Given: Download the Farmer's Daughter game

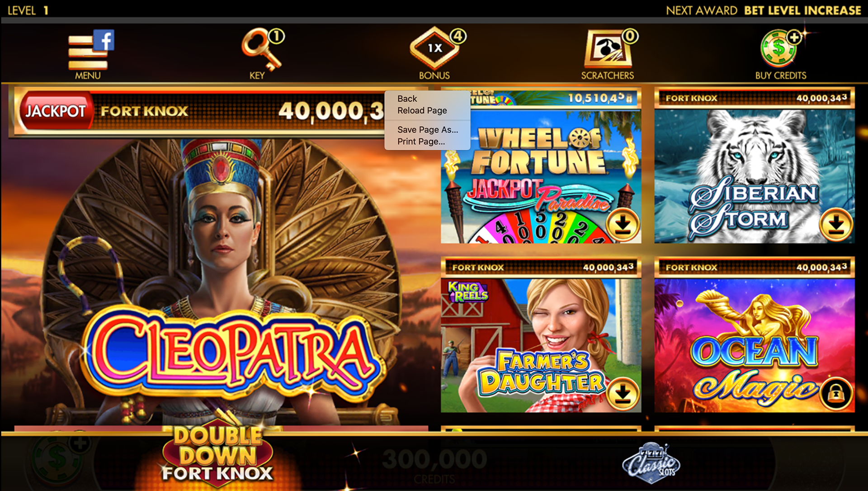Looking at the screenshot, I should point(623,394).
